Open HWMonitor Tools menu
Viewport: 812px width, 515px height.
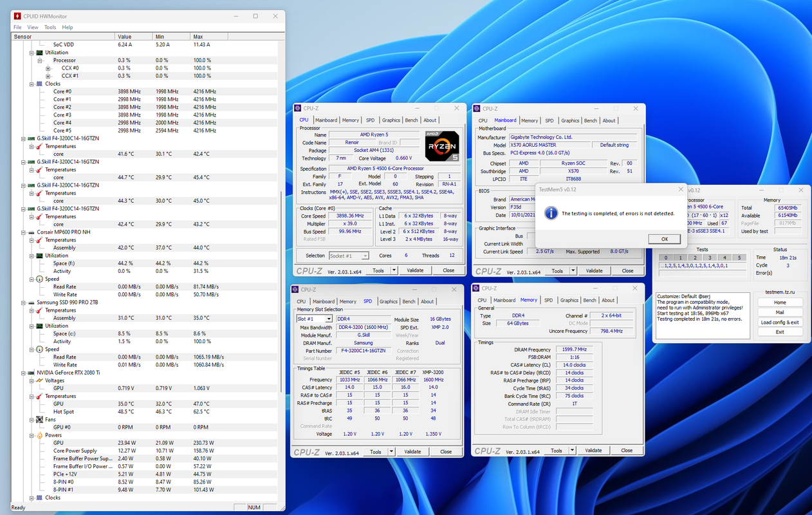(50, 28)
